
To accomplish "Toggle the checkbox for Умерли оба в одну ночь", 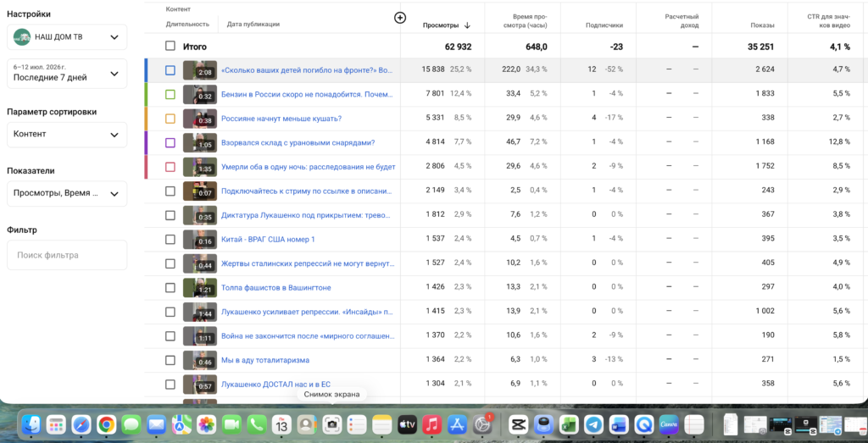I will point(170,167).
